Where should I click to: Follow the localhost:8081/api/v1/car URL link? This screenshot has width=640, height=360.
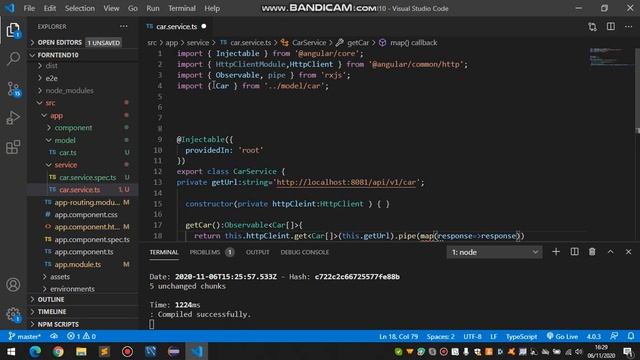point(346,182)
